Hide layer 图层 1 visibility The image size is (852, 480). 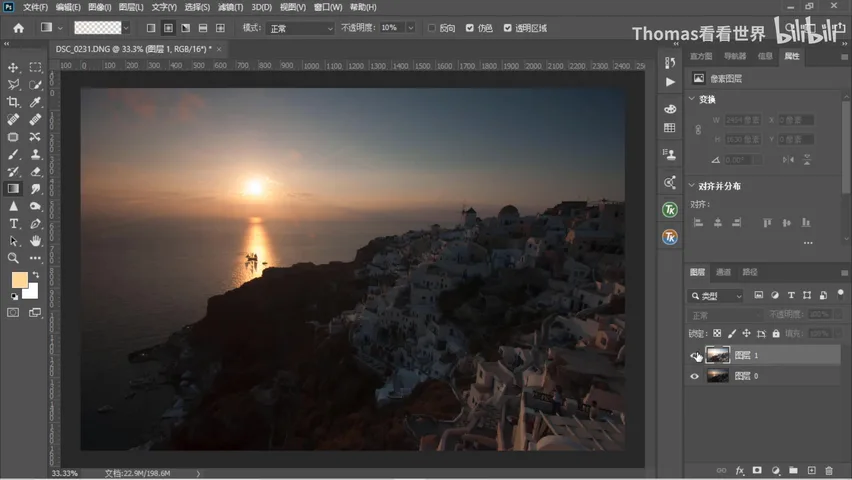coord(694,356)
